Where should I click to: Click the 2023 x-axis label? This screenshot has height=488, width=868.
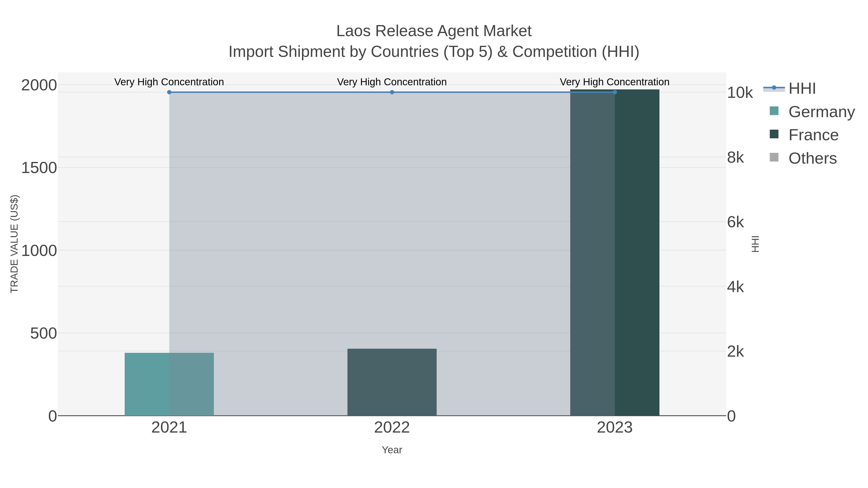pos(615,428)
